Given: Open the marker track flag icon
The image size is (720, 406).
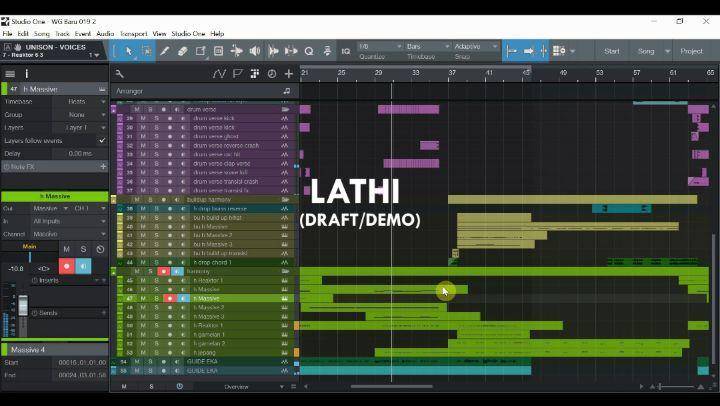Looking at the screenshot, I should [x=237, y=73].
